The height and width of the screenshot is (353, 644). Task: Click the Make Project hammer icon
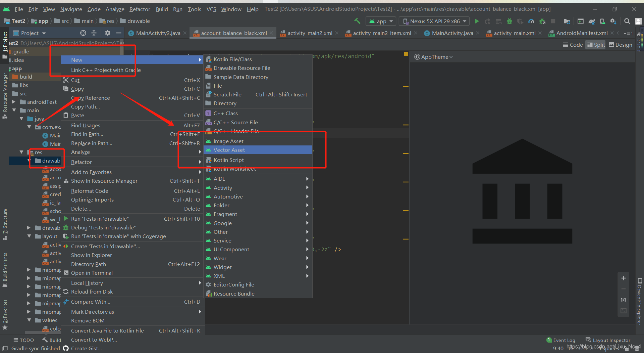(357, 21)
